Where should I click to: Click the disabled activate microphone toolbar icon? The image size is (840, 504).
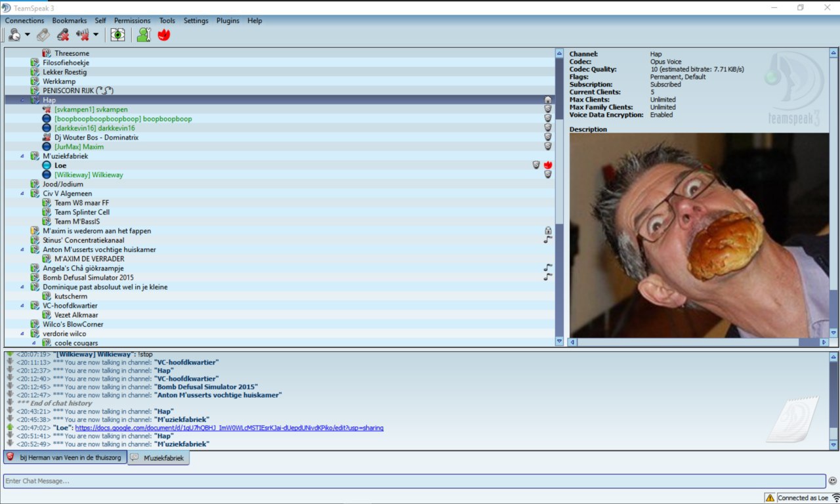pos(43,35)
